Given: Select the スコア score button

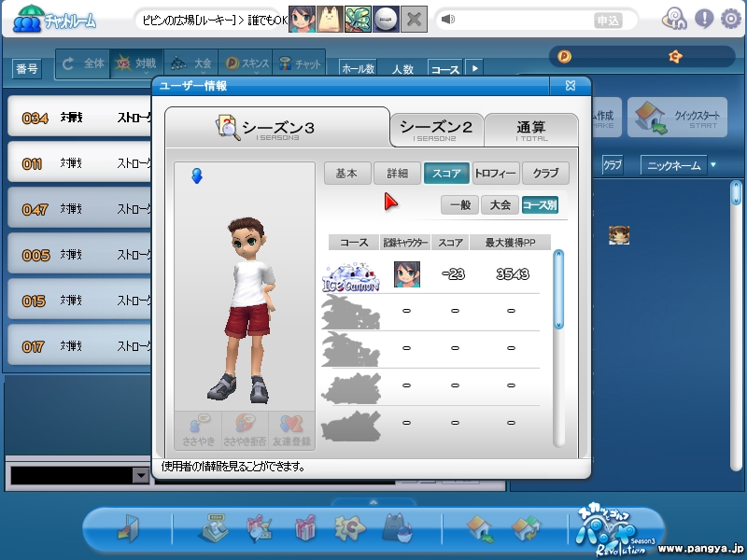Looking at the screenshot, I should point(446,174).
